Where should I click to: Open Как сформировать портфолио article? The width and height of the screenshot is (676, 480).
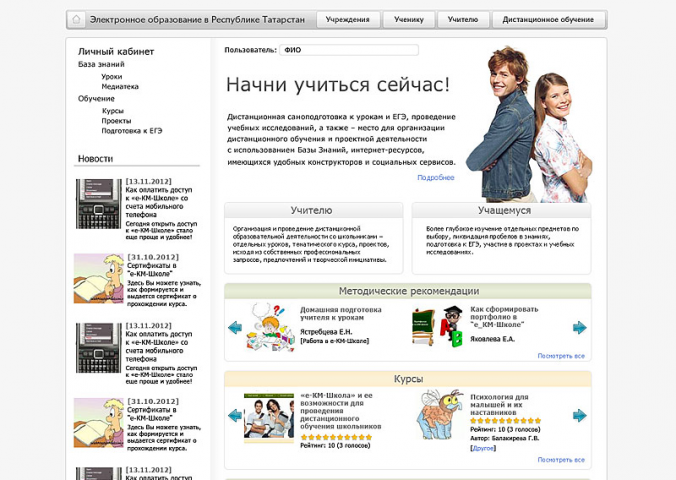pos(504,317)
